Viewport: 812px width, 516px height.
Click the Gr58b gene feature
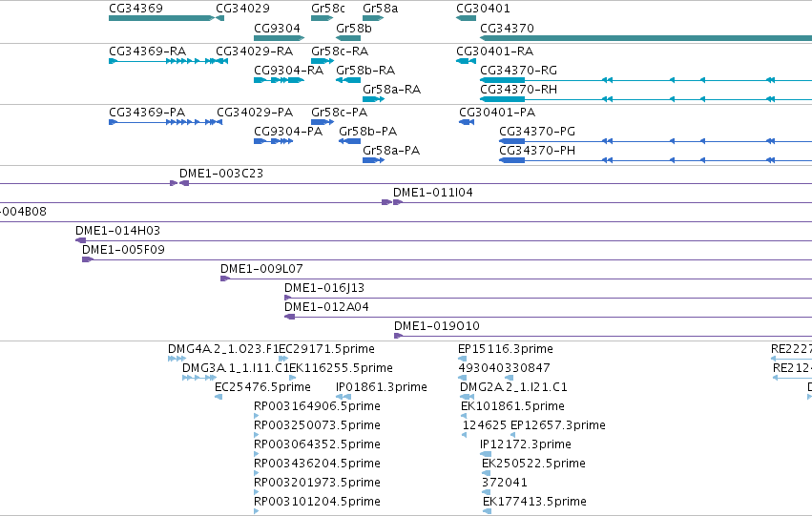[x=348, y=38]
